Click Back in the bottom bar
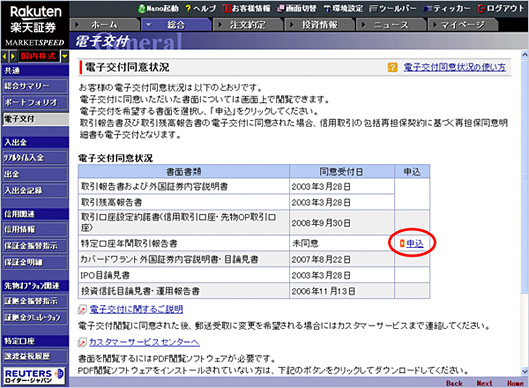529x388 pixels. [454, 383]
